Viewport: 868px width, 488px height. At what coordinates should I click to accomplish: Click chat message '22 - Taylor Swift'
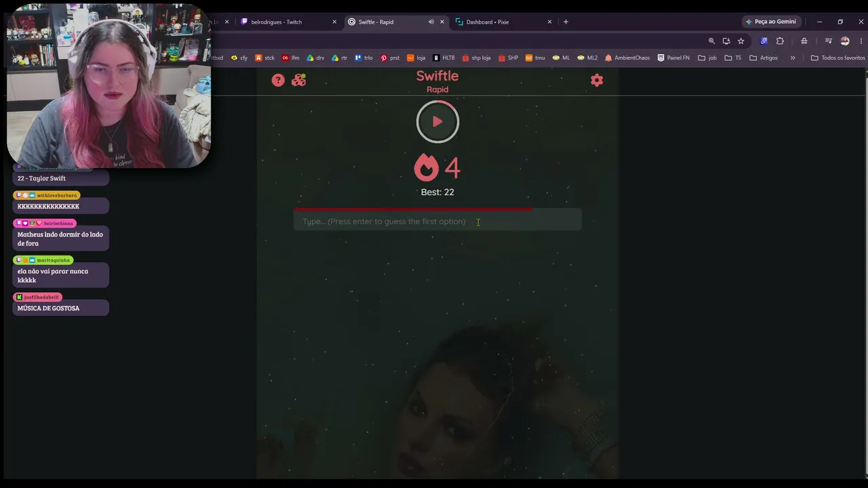point(41,178)
